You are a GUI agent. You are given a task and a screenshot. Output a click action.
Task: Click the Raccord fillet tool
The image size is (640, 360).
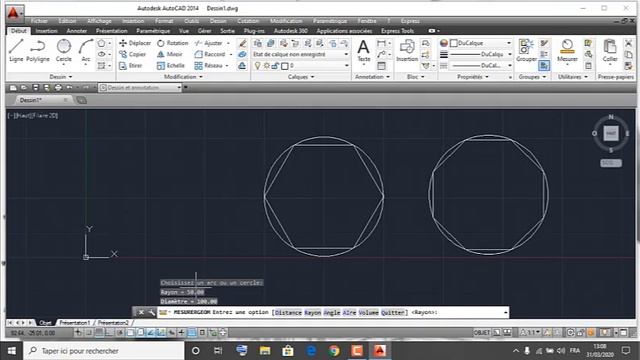click(x=210, y=54)
